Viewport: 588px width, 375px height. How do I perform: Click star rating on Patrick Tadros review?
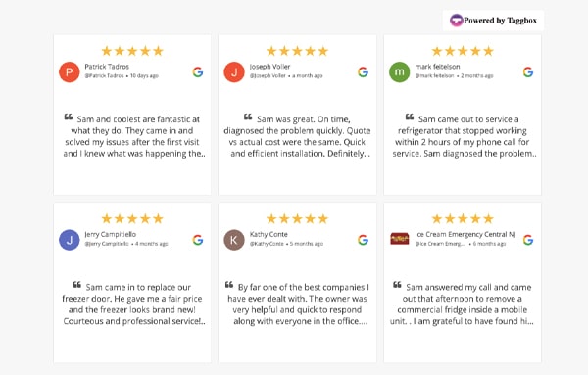pos(132,51)
